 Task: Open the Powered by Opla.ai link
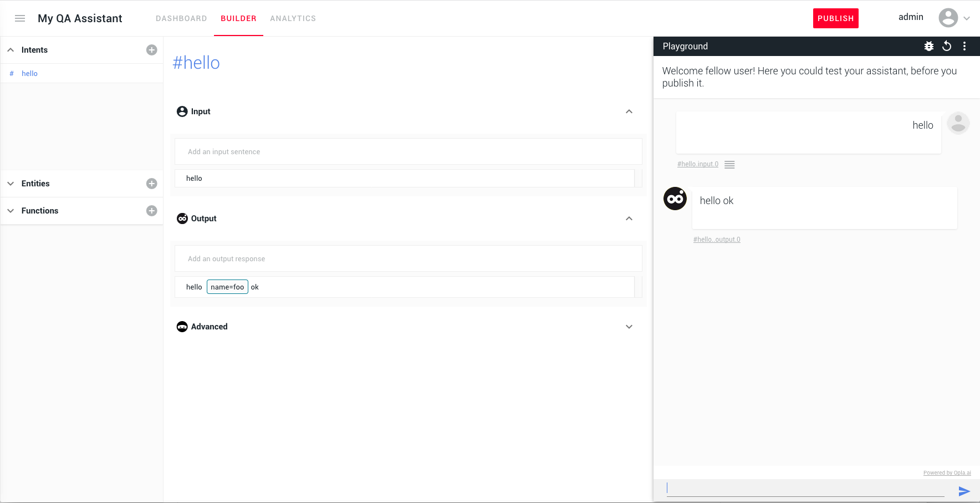(x=947, y=473)
